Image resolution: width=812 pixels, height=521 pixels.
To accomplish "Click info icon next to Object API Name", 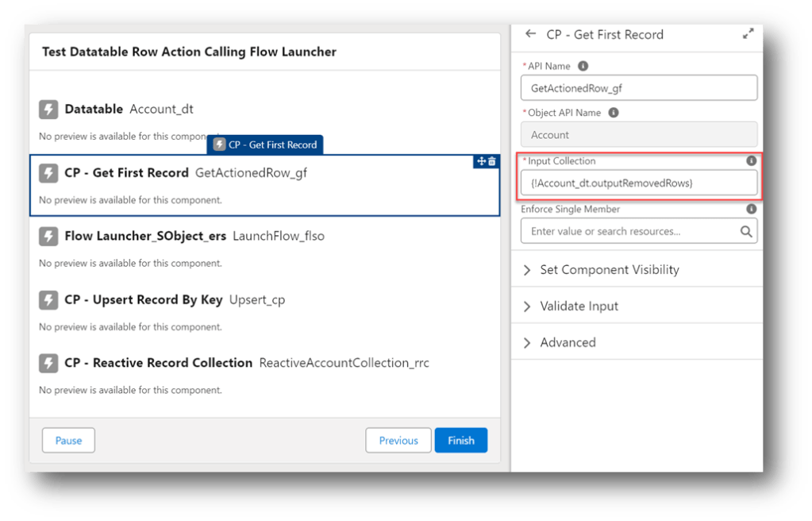I will click(x=614, y=113).
